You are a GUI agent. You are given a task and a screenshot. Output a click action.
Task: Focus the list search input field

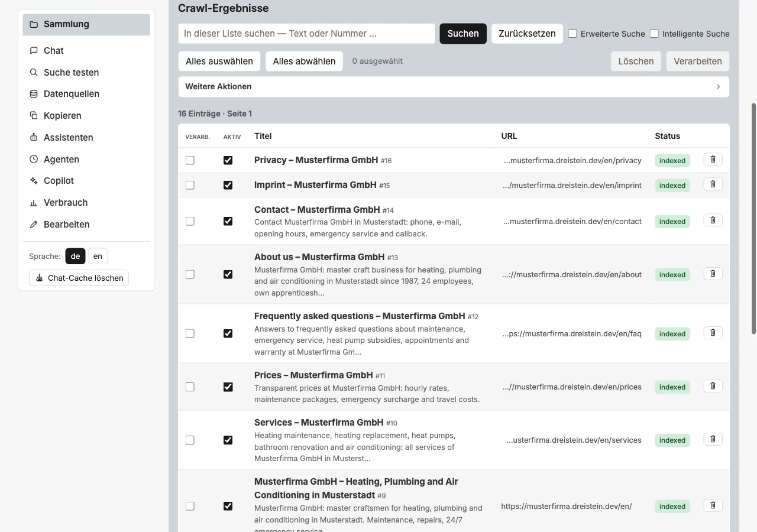306,34
